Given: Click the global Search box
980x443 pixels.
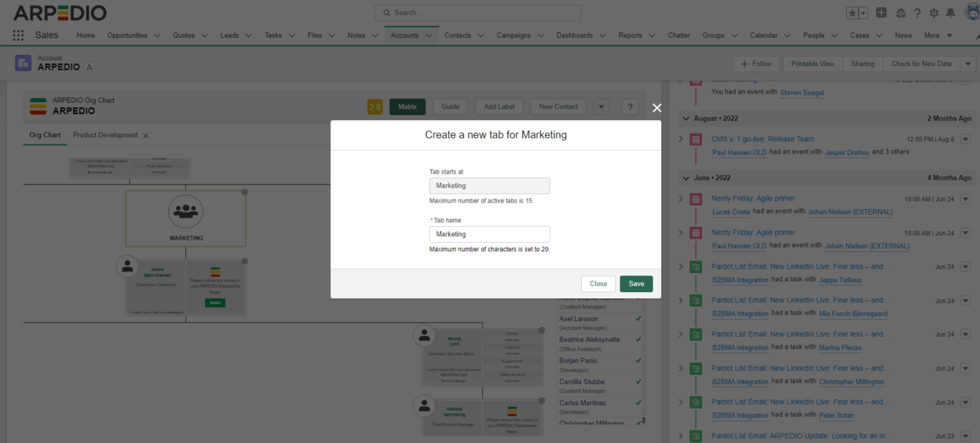Looking at the screenshot, I should tap(477, 13).
